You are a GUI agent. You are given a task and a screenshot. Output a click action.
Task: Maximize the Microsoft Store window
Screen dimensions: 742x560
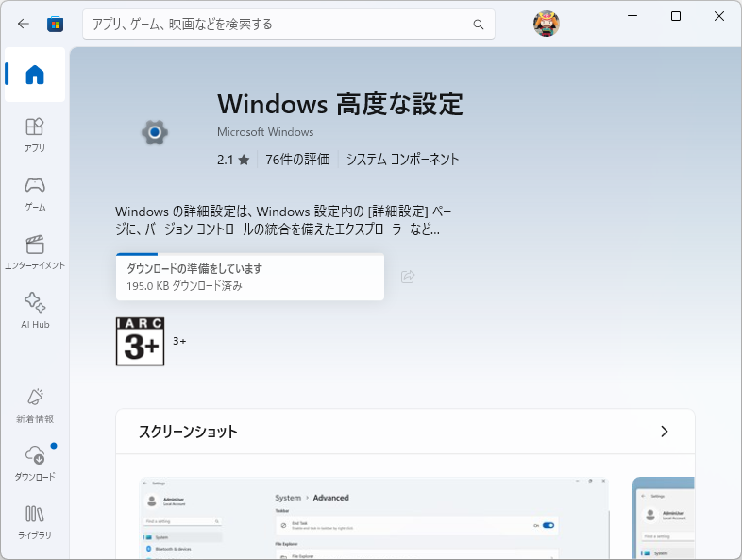(x=676, y=16)
